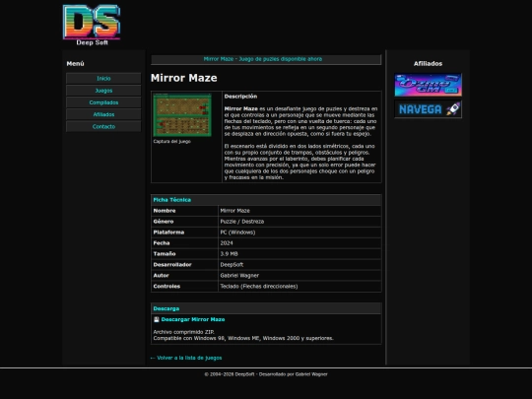Click the 'Tamaño' row label

165,254
